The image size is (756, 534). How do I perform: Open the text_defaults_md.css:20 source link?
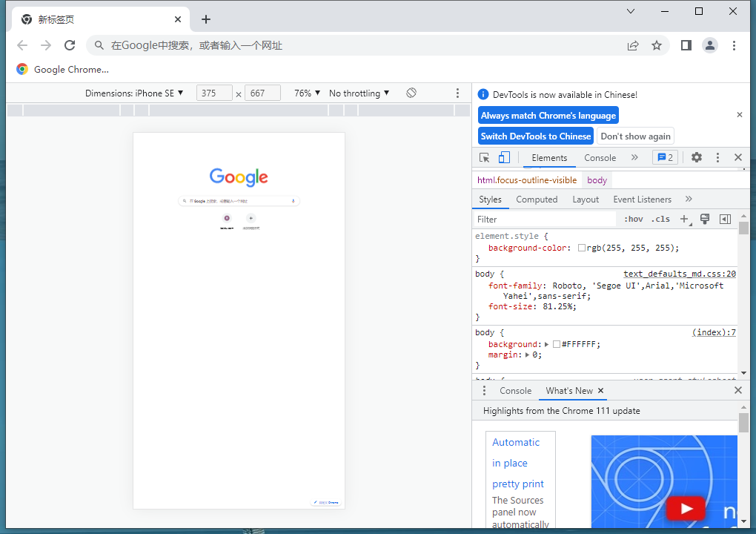pos(680,274)
